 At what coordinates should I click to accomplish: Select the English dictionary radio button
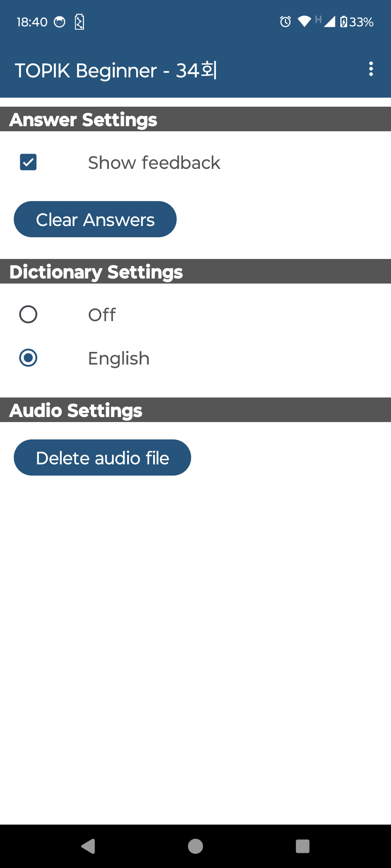[28, 358]
